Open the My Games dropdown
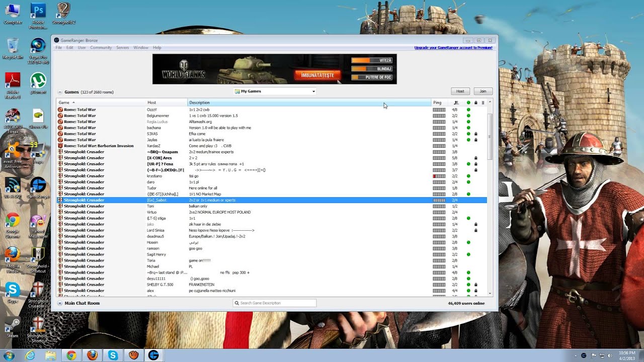The image size is (644, 362). click(x=274, y=91)
